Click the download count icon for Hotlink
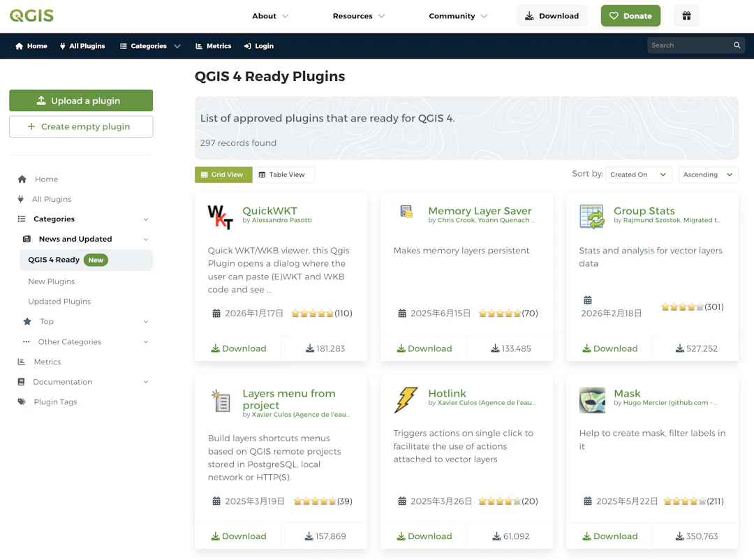This screenshot has width=754, height=560. click(497, 536)
